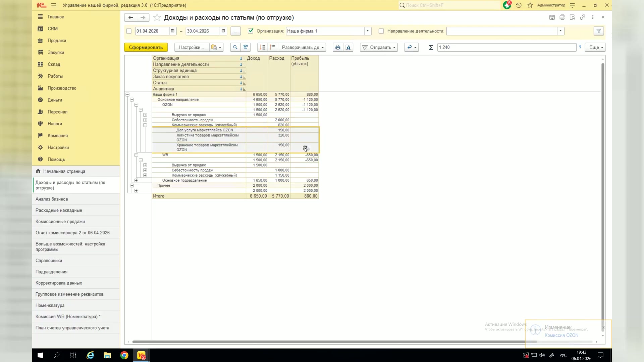Open favorites star in title bar
This screenshot has height=362, width=644.
pyautogui.click(x=530, y=5)
